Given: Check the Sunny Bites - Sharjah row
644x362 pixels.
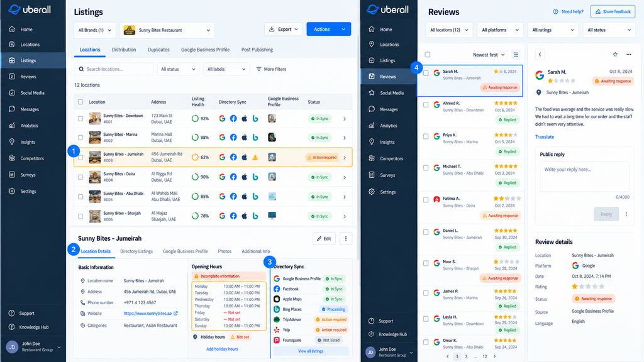Looking at the screenshot, I should [80, 216].
